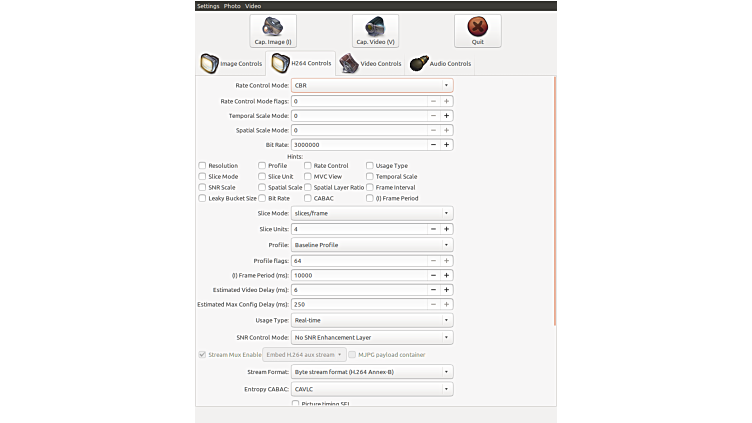Image resolution: width=752 pixels, height=423 pixels.
Task: Click the Video Controls tab icon
Action: [349, 63]
